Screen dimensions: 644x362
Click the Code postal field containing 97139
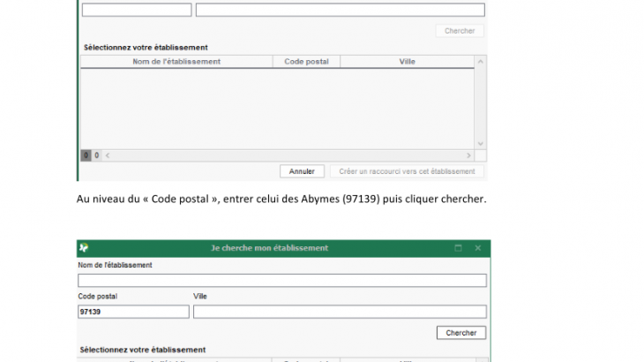[x=133, y=312]
